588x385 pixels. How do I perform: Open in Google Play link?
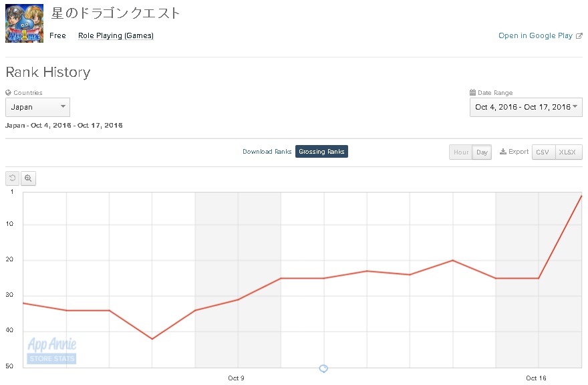(x=535, y=36)
